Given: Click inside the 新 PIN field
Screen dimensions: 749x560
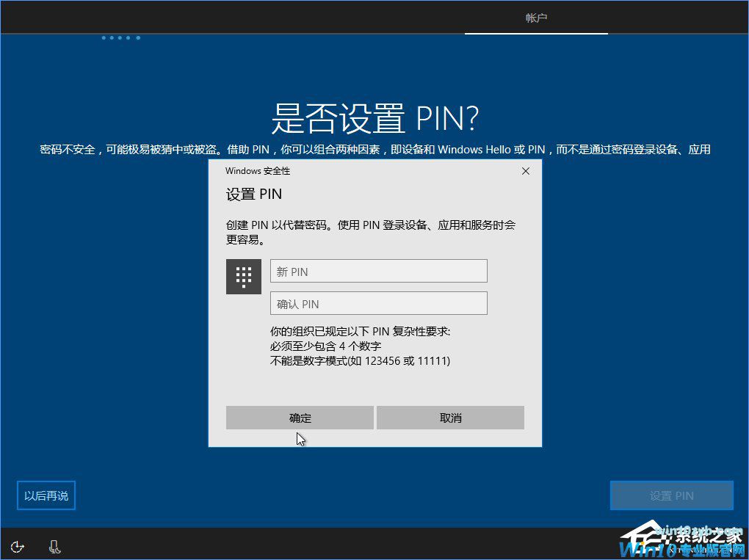Looking at the screenshot, I should click(x=378, y=271).
